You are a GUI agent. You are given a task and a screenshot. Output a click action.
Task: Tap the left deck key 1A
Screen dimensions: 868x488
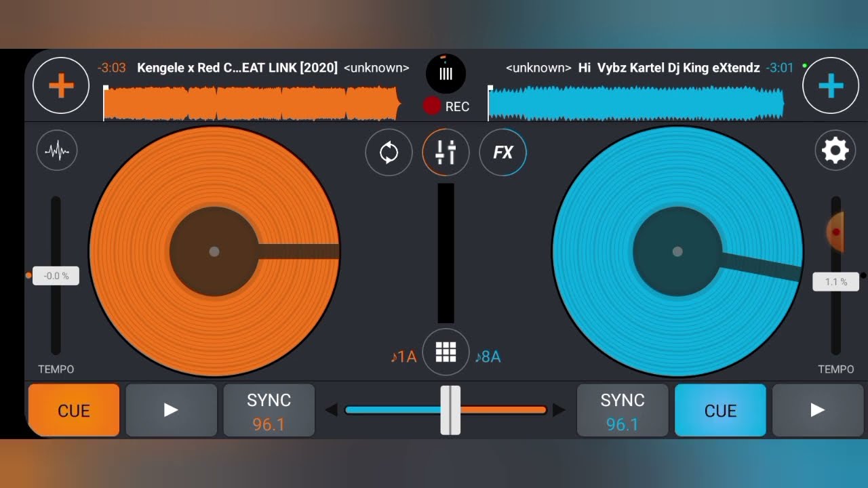point(403,357)
